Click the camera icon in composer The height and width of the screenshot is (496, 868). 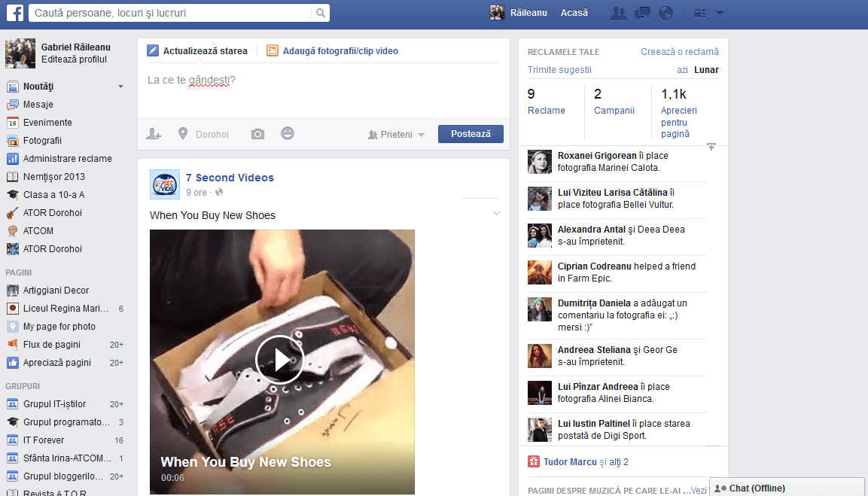click(257, 134)
